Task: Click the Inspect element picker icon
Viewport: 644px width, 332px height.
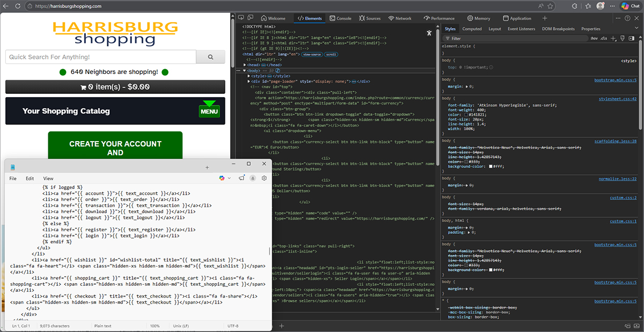Action: click(x=241, y=18)
